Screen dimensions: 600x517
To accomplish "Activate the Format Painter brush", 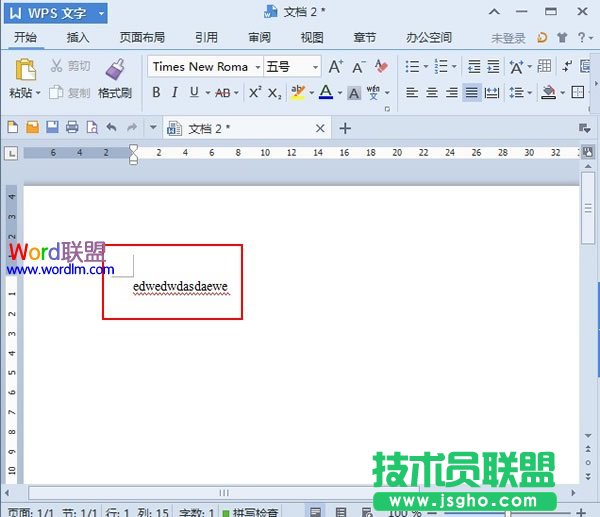I will (115, 69).
